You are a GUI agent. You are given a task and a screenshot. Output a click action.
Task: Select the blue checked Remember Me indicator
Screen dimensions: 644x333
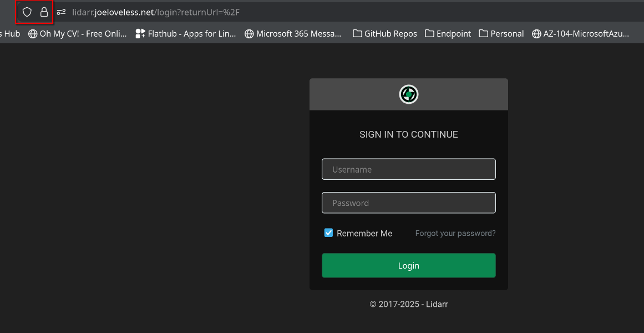point(328,233)
